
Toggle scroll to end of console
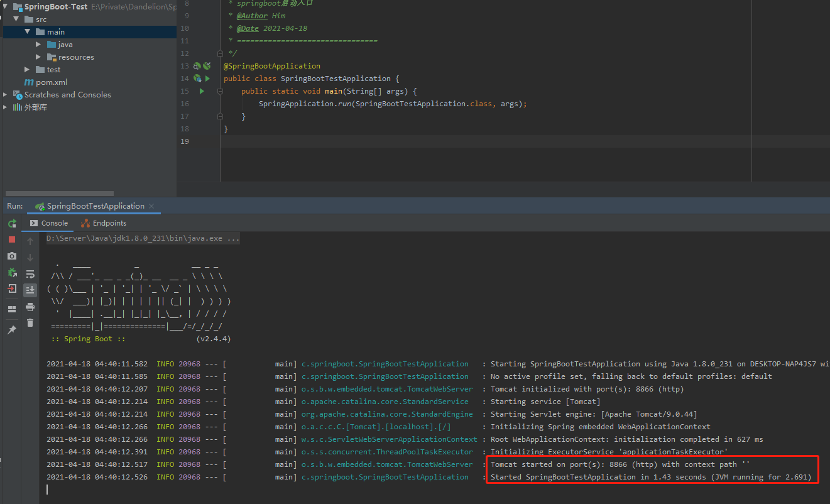tap(30, 290)
